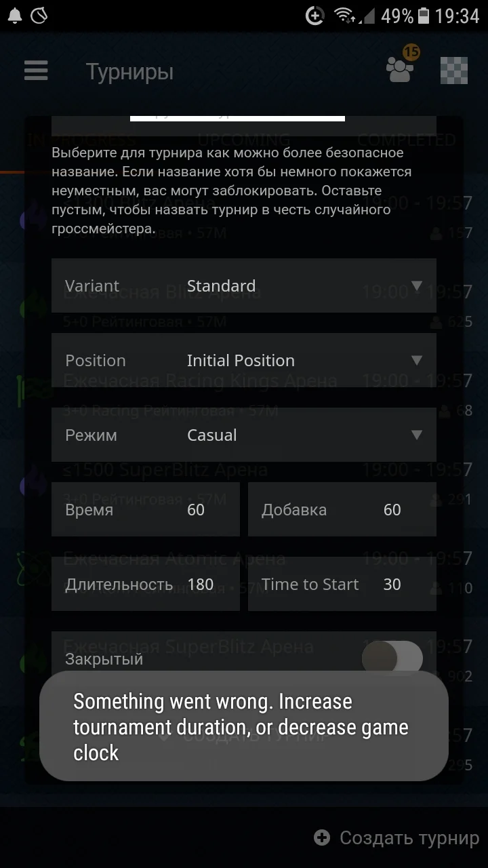Tap the plus icon beside Создать турнир
488x868 pixels.
(x=322, y=837)
